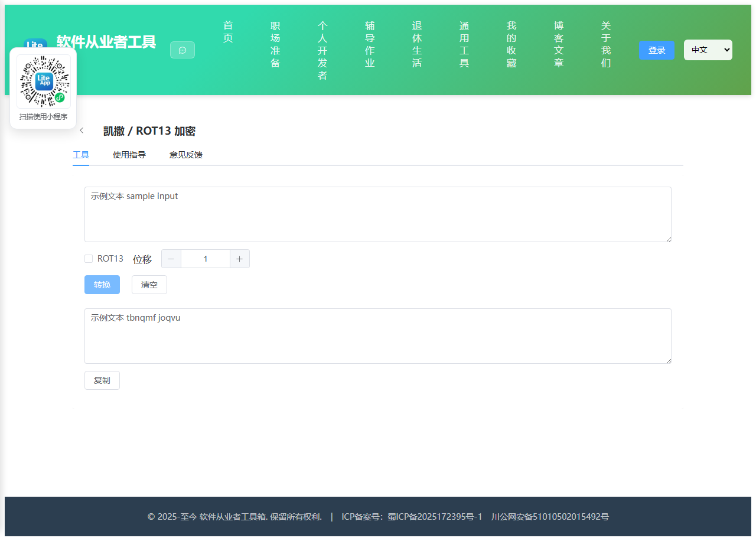Open the chat bubble icon button
This screenshot has width=756, height=541.
[x=183, y=50]
